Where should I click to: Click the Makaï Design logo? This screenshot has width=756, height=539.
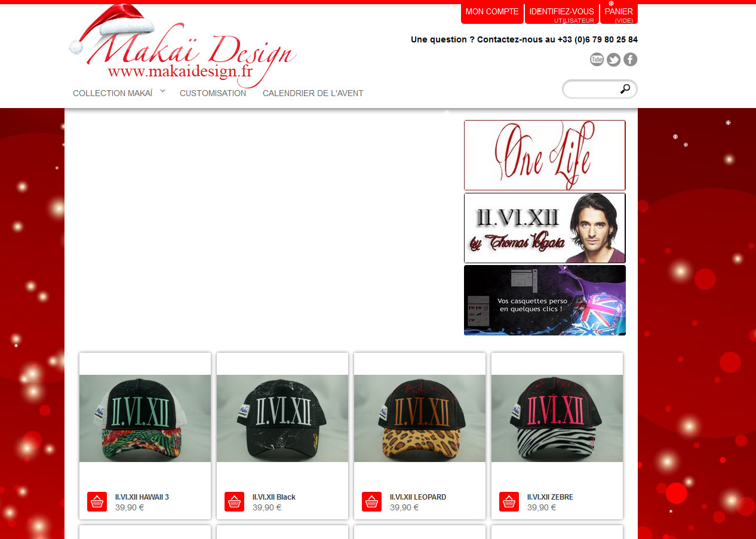click(183, 47)
